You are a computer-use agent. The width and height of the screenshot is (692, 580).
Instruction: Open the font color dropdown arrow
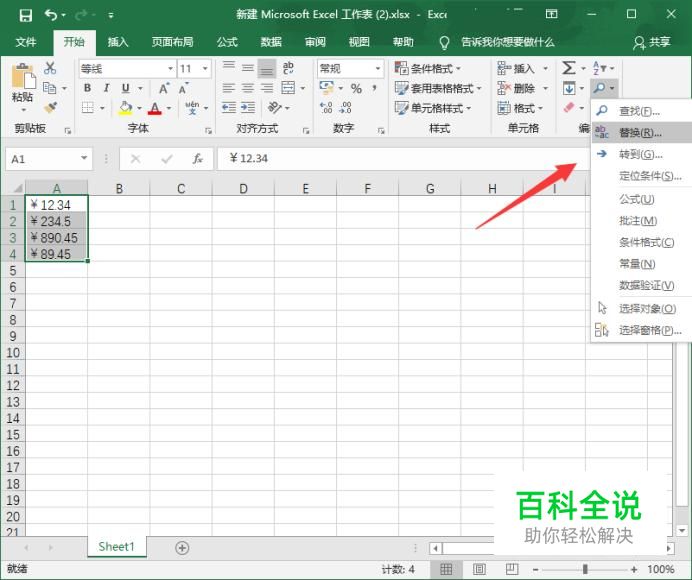pyautogui.click(x=169, y=108)
